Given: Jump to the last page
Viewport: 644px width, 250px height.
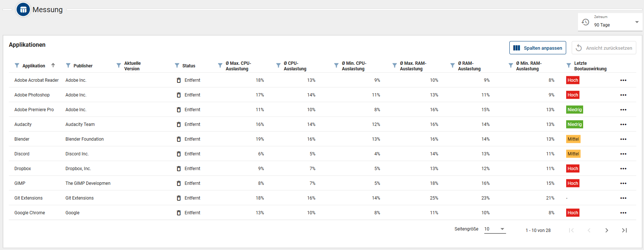Looking at the screenshot, I should pos(624,230).
